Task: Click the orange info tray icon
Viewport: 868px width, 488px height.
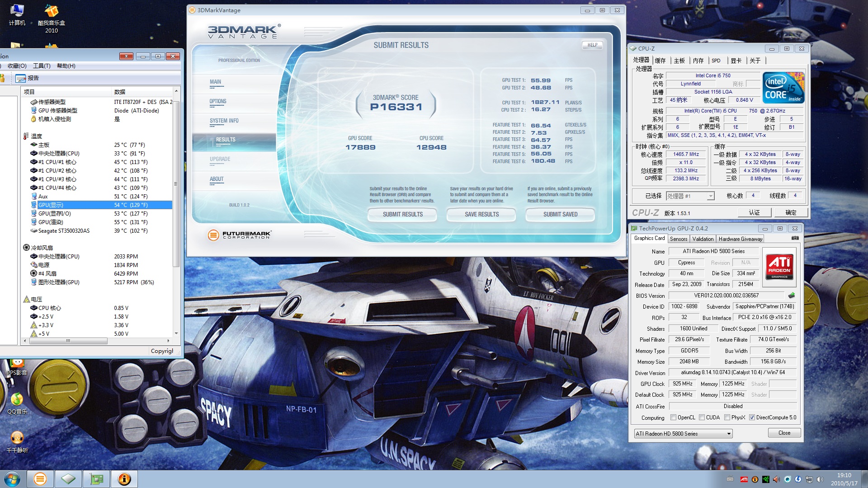Action: click(755, 479)
